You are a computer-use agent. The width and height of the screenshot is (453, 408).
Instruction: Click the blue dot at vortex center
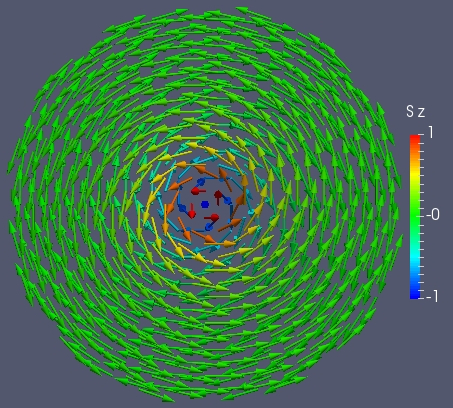point(205,204)
